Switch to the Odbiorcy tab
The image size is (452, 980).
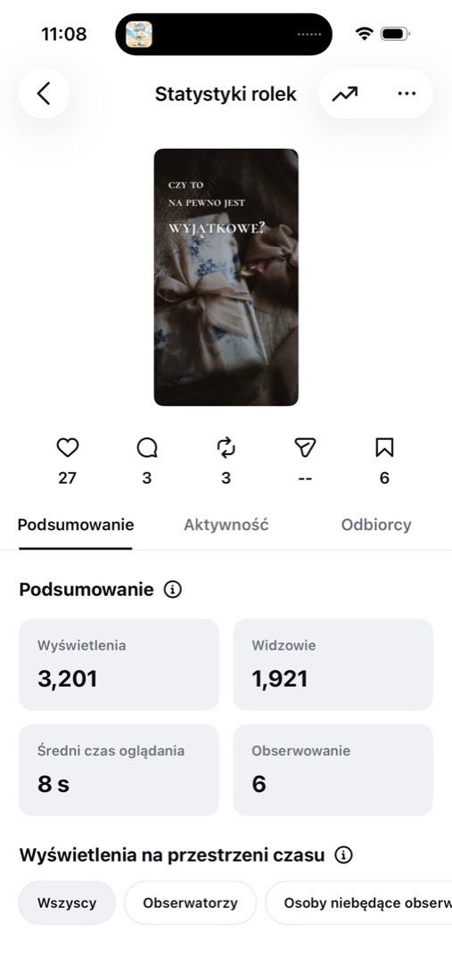(376, 525)
